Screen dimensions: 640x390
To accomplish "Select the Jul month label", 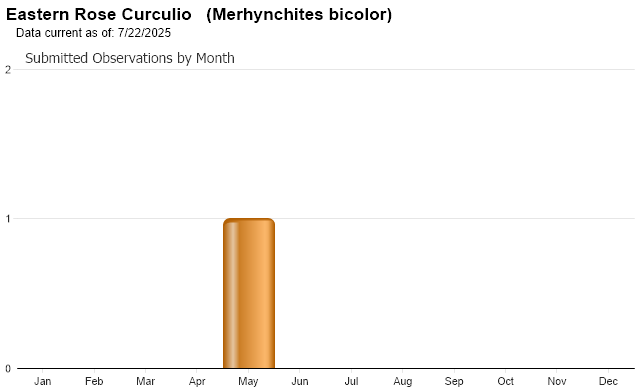I will [x=351, y=381].
